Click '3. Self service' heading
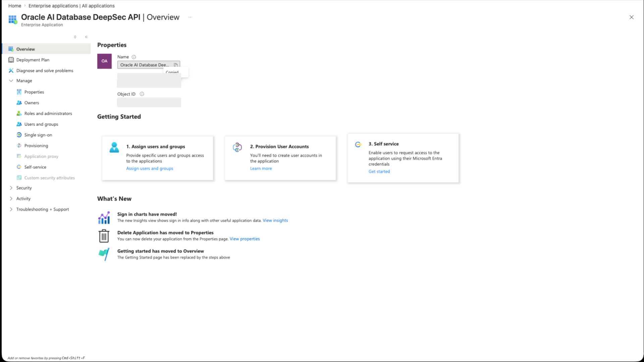Screen dimensions: 644x362 (383, 144)
